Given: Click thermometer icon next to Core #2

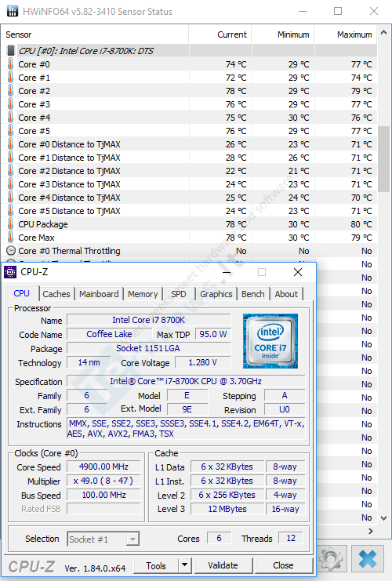Looking at the screenshot, I should click(10, 91).
